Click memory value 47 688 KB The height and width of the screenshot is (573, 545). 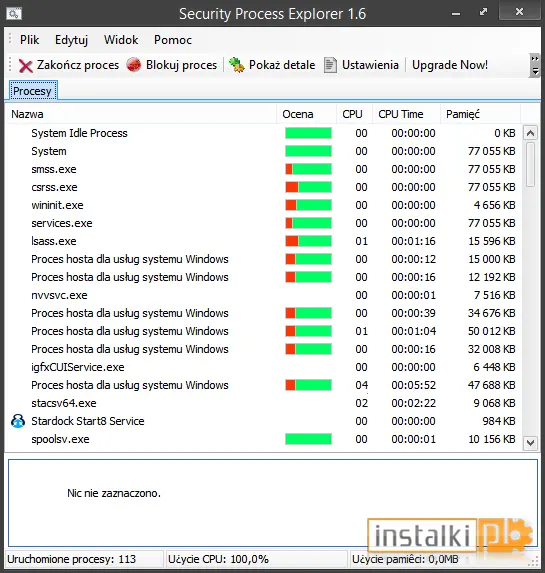pos(492,385)
